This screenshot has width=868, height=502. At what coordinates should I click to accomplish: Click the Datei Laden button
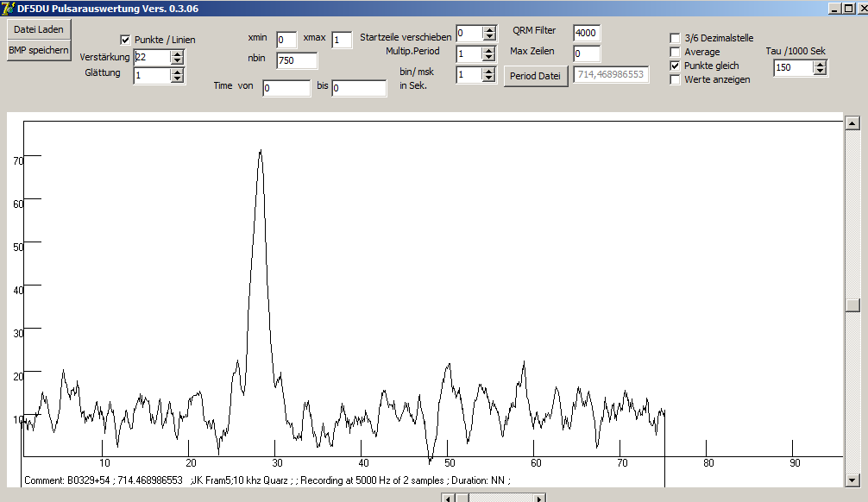(x=39, y=29)
